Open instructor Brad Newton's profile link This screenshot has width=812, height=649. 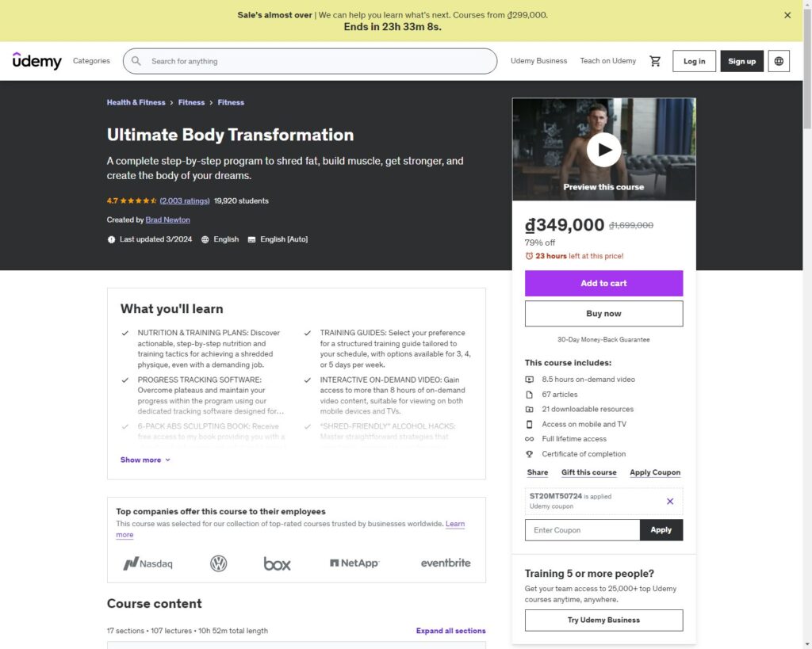(x=167, y=220)
